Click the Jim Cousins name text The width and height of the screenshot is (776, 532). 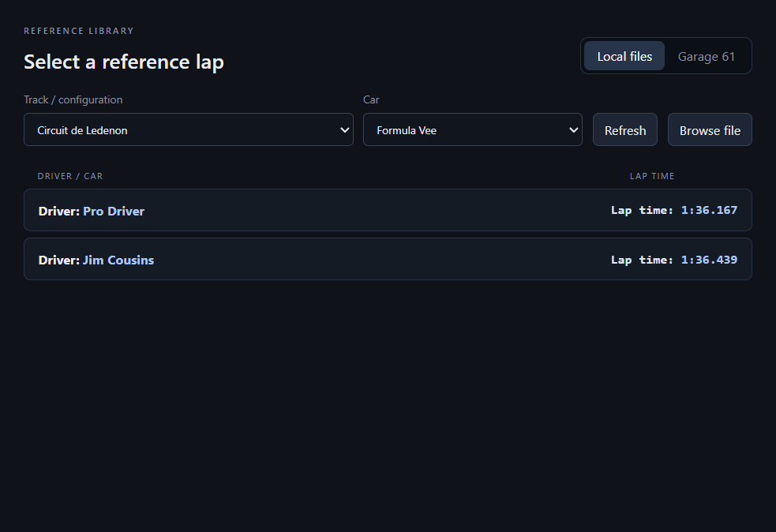(118, 260)
